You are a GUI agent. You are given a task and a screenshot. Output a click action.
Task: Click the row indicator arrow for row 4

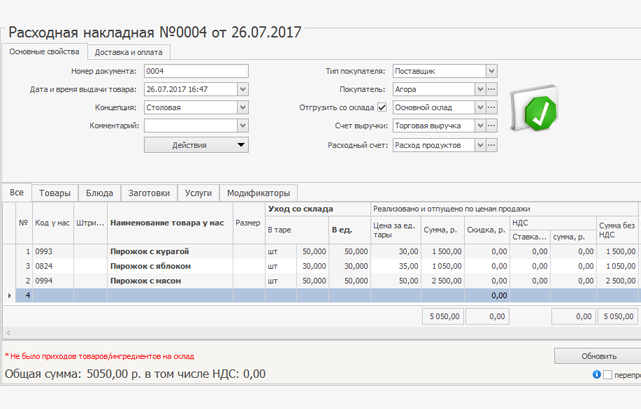[x=9, y=295]
